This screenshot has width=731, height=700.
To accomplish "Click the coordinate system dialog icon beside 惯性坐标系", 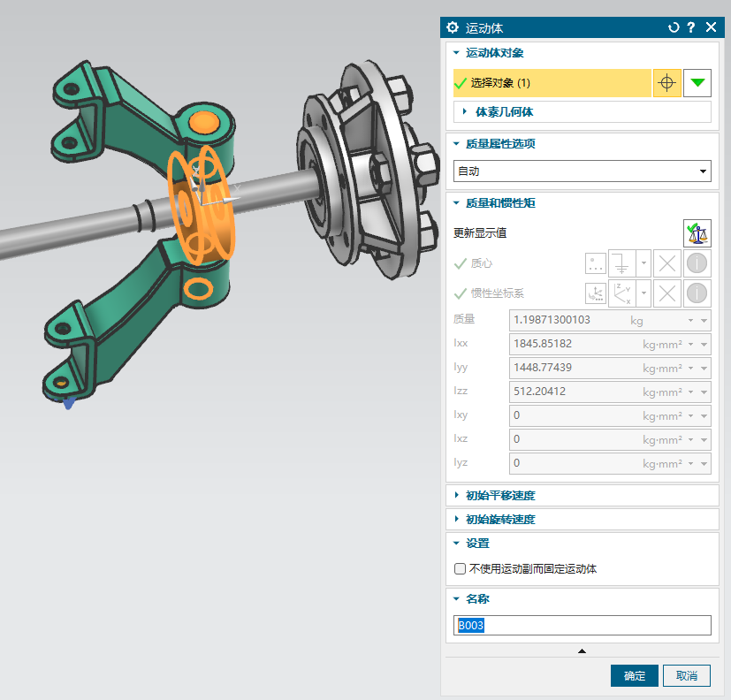I will (596, 293).
